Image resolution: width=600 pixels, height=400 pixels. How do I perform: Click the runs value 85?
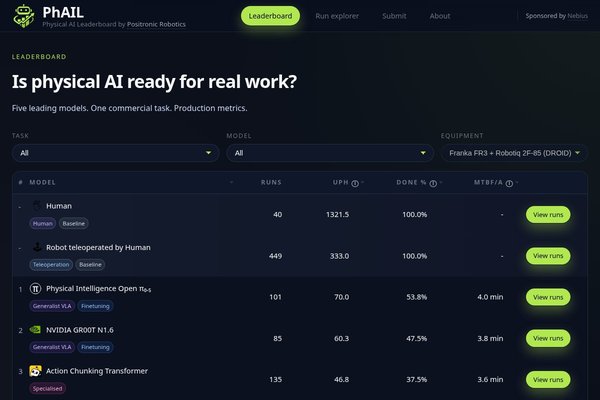pyautogui.click(x=278, y=338)
